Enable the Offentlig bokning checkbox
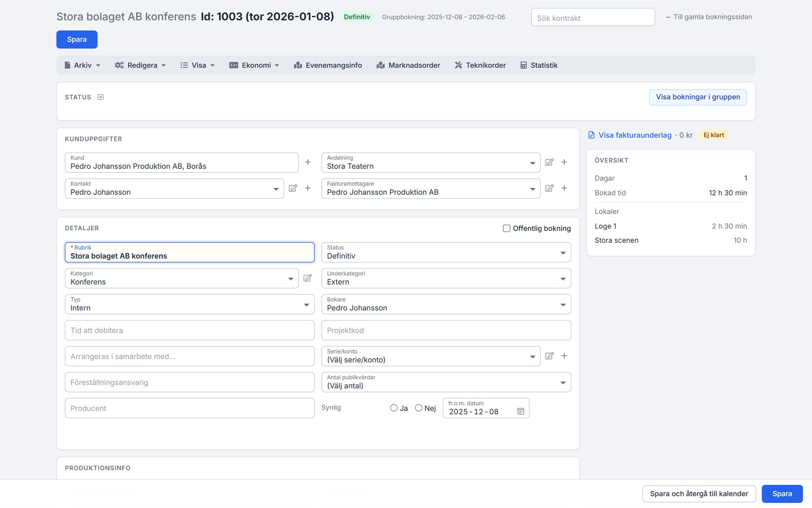The image size is (812, 508). [507, 228]
